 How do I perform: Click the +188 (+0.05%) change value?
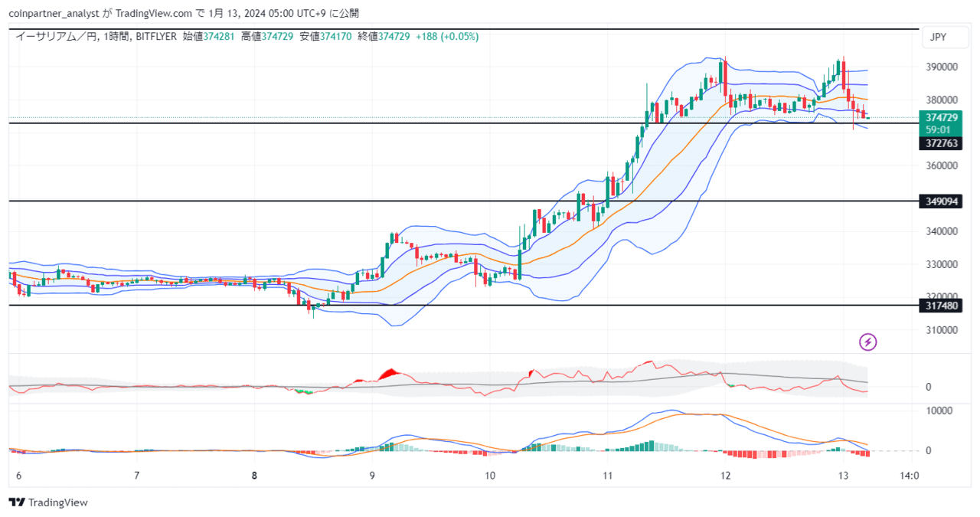coord(447,36)
